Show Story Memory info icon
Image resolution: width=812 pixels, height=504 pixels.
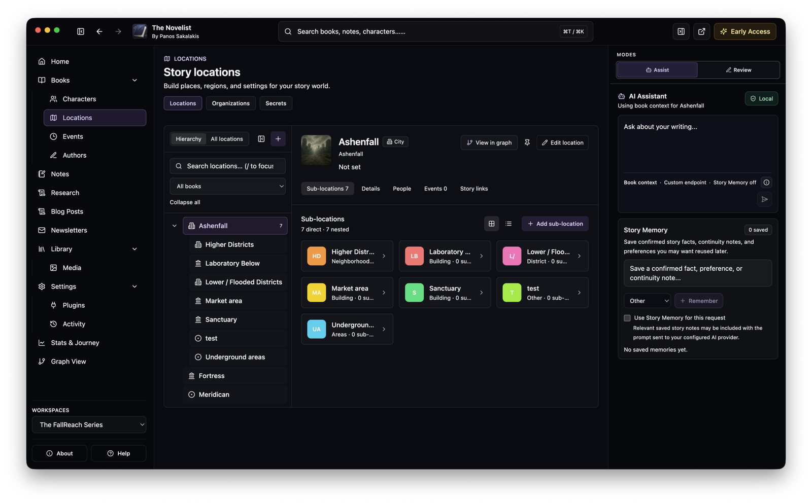point(766,183)
